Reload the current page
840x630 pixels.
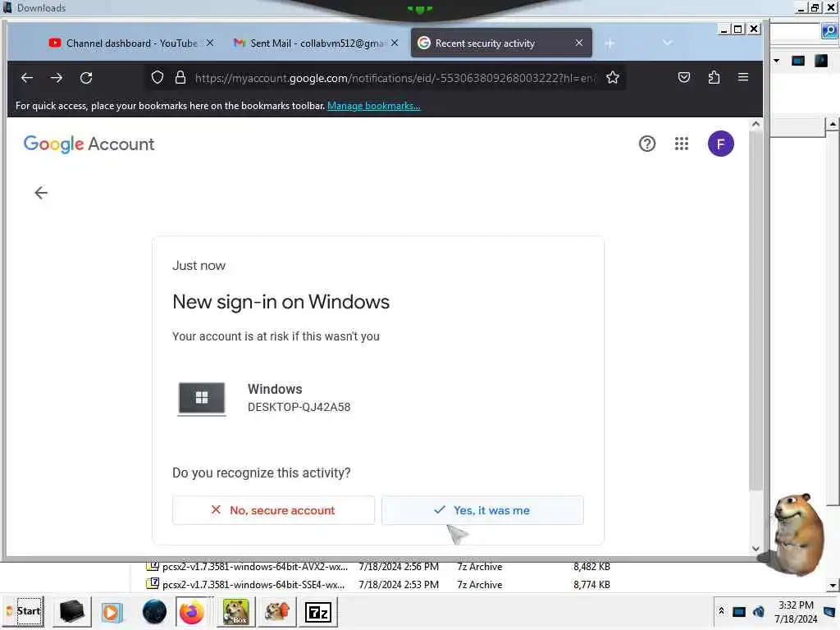pos(86,78)
